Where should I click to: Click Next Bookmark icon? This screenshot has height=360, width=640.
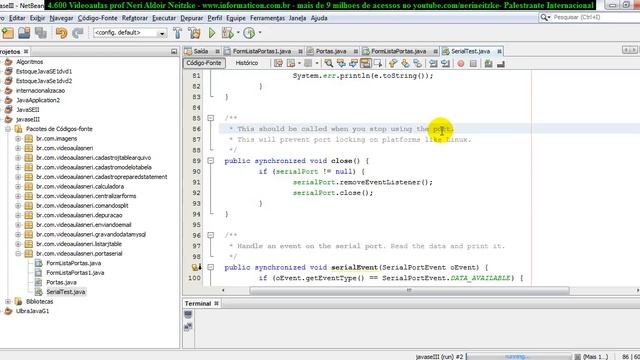click(405, 63)
